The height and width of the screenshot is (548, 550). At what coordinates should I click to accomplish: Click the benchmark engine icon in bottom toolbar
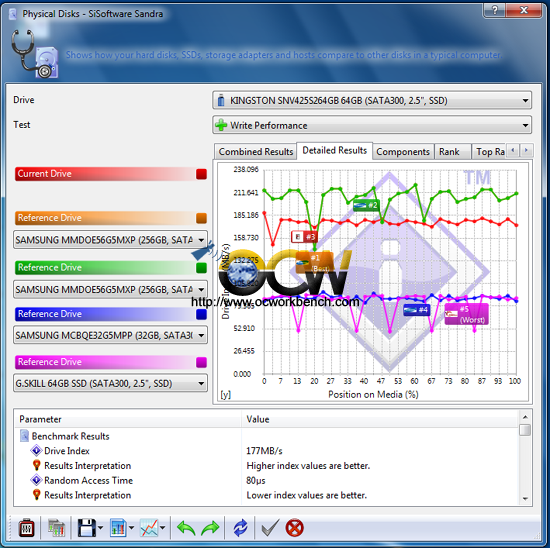coord(26,528)
